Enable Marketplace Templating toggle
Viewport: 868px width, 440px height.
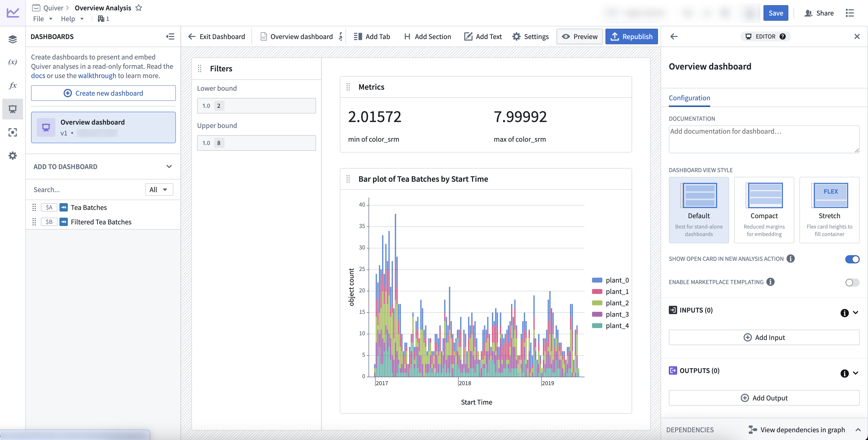tap(852, 282)
